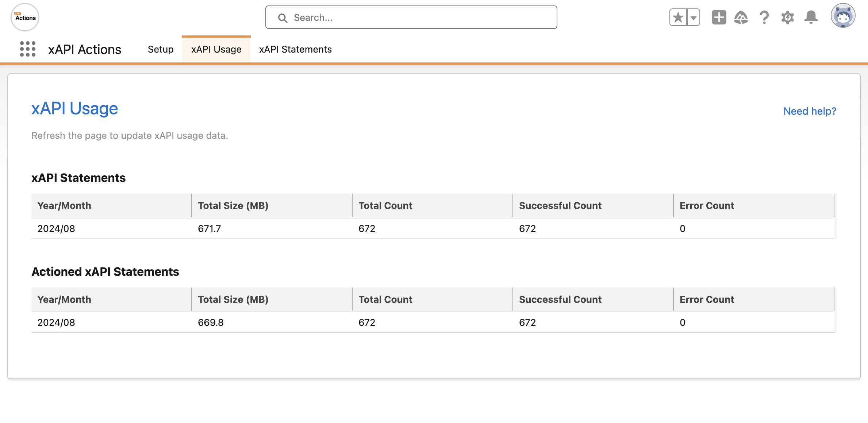
Task: Open the App Launcher grid icon
Action: tap(28, 49)
